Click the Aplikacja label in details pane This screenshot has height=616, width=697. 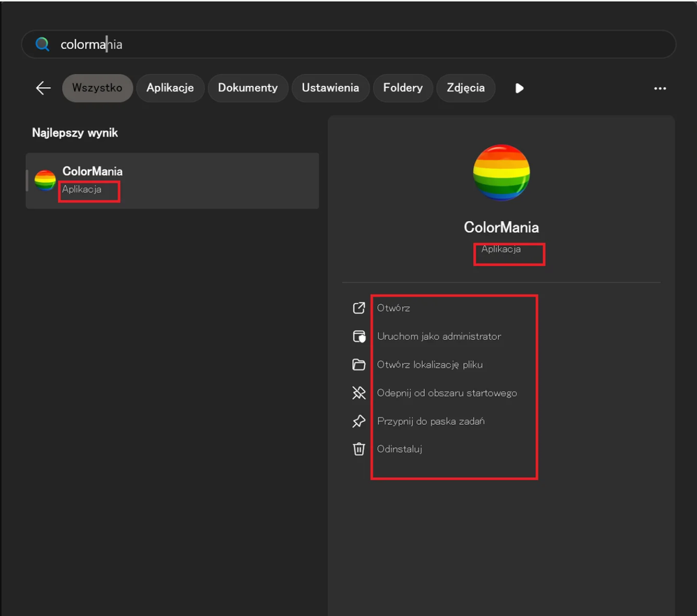tap(501, 249)
